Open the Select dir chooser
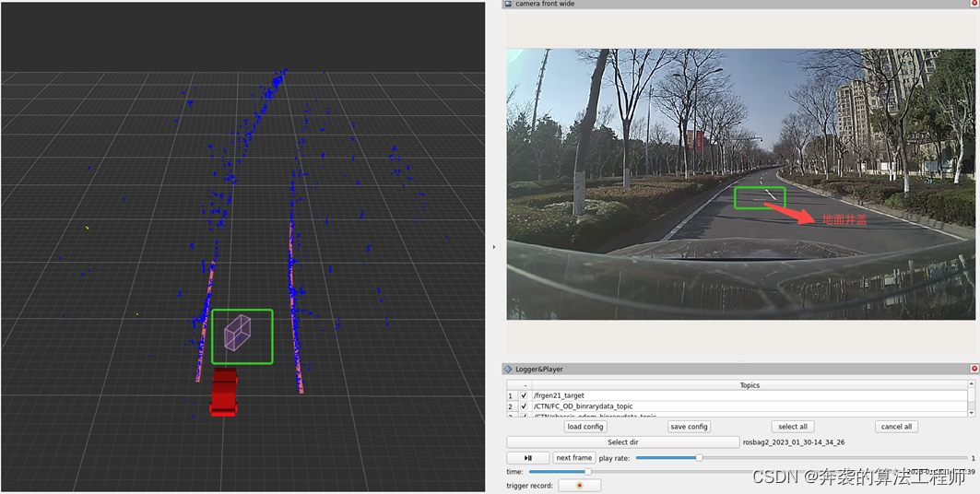The width and height of the screenshot is (980, 494). click(622, 442)
